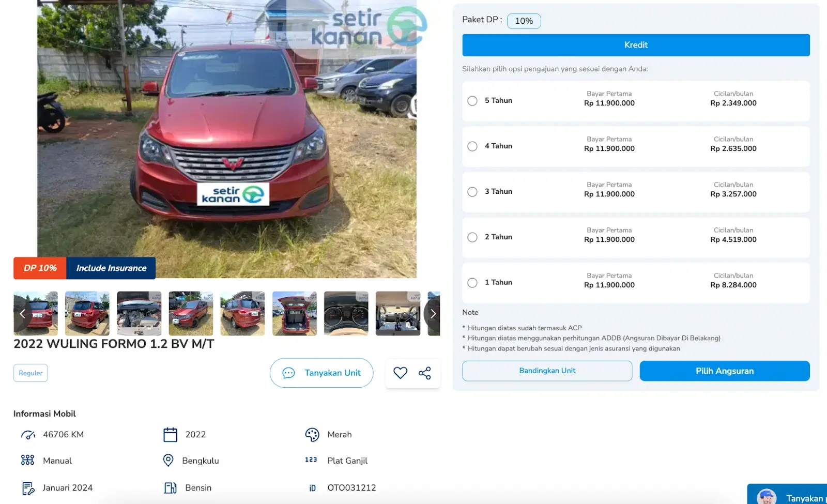The height and width of the screenshot is (504, 827).
Task: Open sharing options via the share icon
Action: pyautogui.click(x=425, y=373)
